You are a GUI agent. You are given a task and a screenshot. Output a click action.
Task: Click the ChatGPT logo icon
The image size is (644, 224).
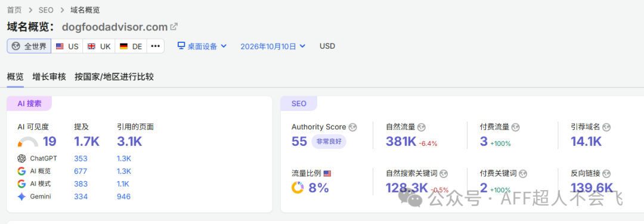[x=22, y=158]
